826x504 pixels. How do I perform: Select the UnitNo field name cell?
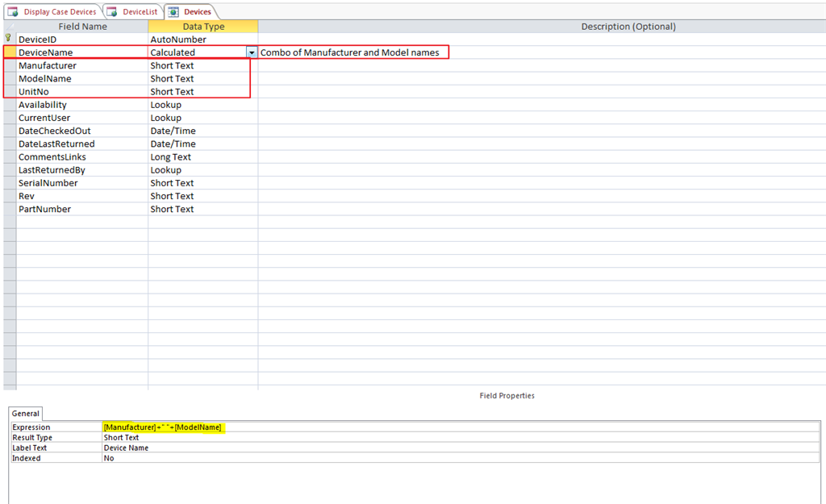(x=82, y=92)
